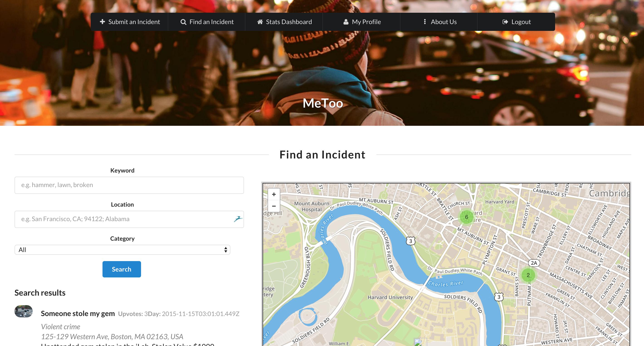Click the incident thumbnail image in results
Screen dimensions: 644x346
(24, 311)
